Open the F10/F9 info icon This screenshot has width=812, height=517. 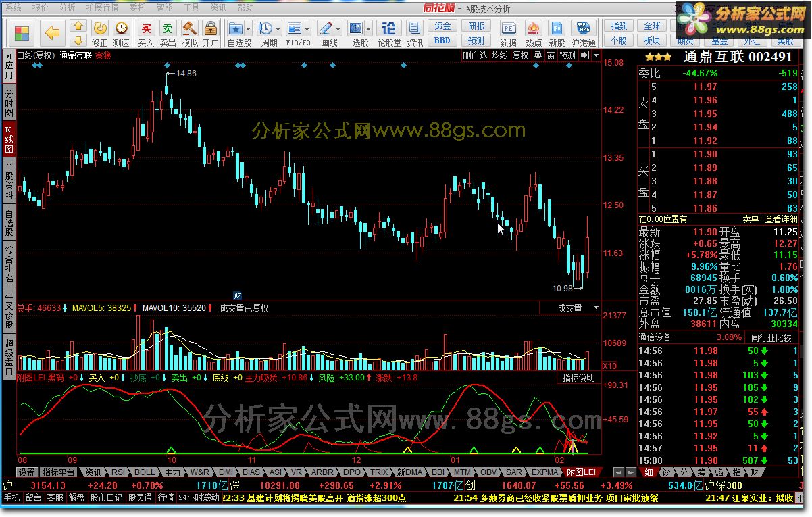(295, 28)
